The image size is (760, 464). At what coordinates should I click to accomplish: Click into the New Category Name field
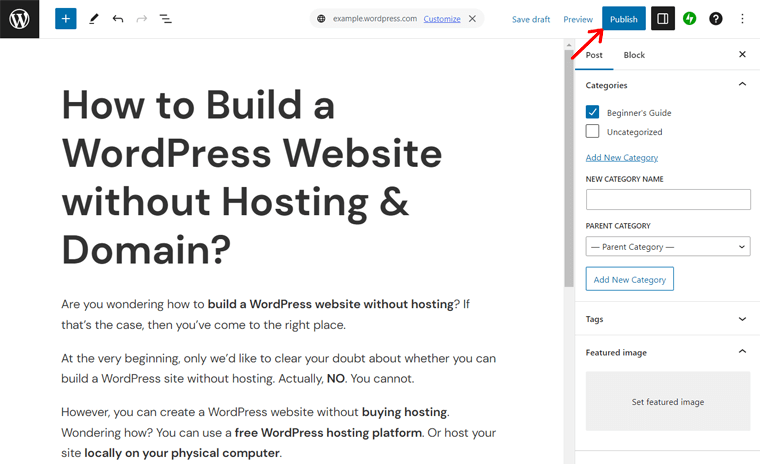pos(668,199)
